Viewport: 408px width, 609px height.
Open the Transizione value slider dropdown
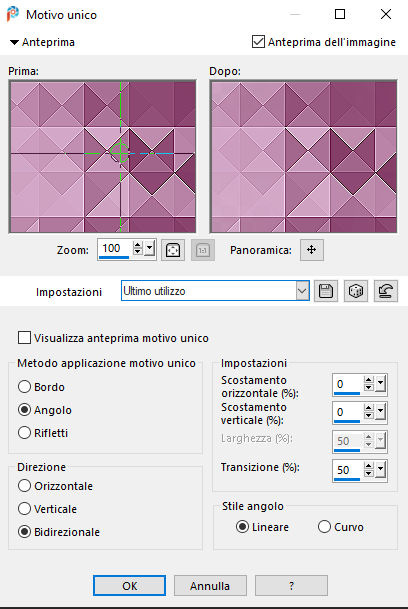[380, 469]
